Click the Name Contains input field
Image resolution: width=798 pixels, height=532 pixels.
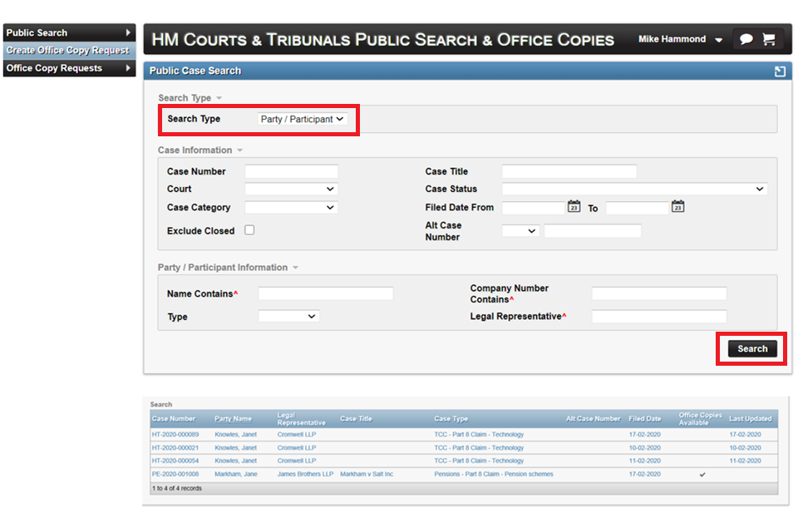click(325, 293)
